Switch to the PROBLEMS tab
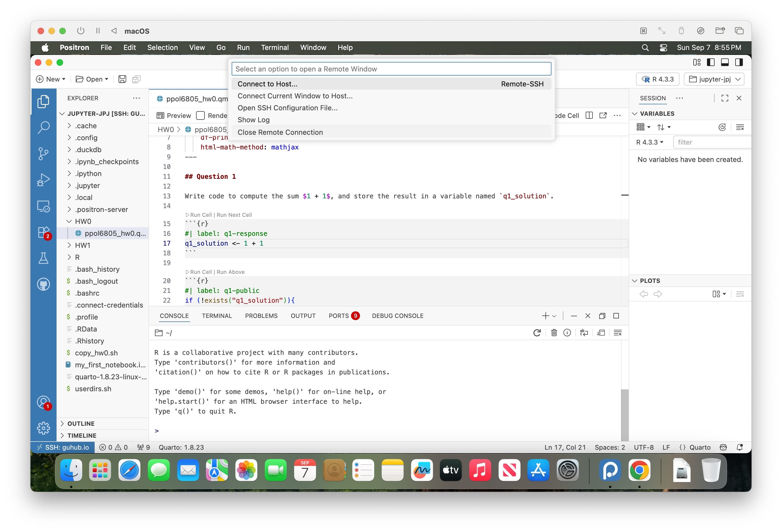Screen dimensions: 782x532 261,316
